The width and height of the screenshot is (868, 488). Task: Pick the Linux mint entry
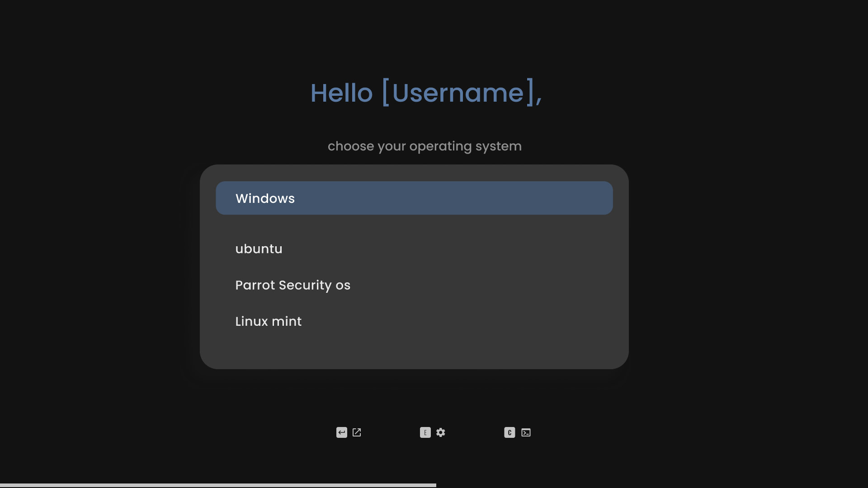tap(268, 321)
